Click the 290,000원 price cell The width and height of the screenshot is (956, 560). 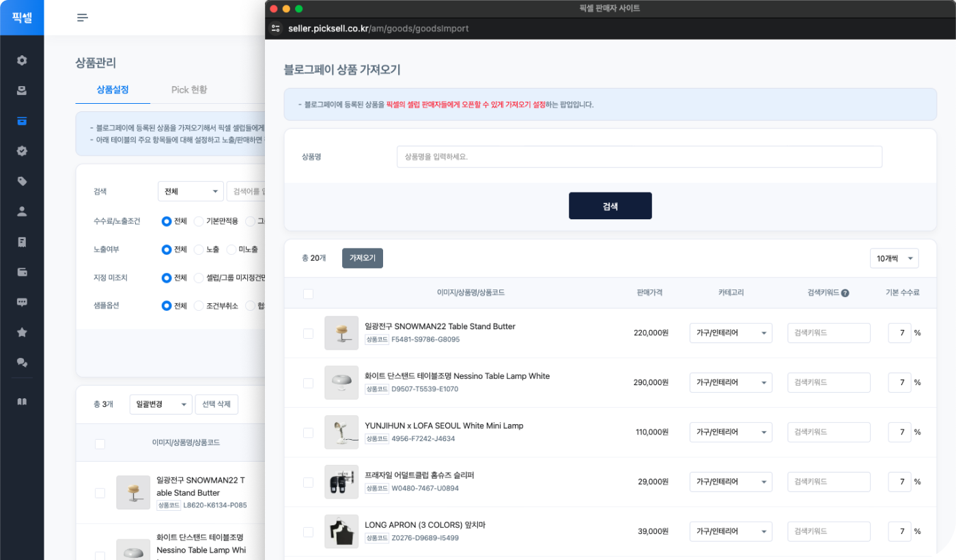[x=651, y=382]
